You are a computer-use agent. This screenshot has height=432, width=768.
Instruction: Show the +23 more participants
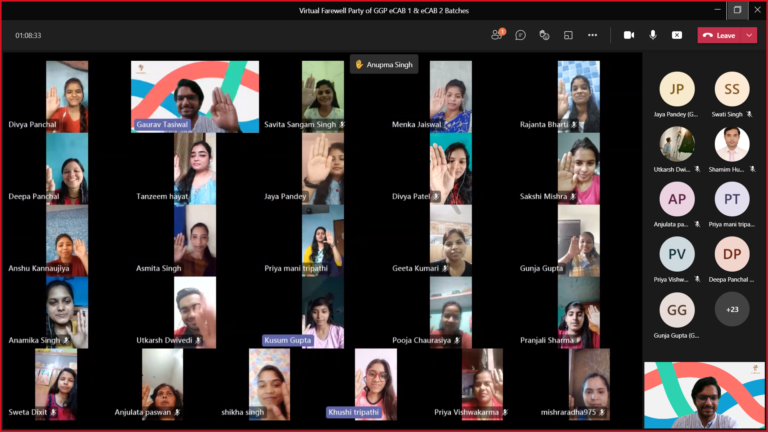[732, 309]
